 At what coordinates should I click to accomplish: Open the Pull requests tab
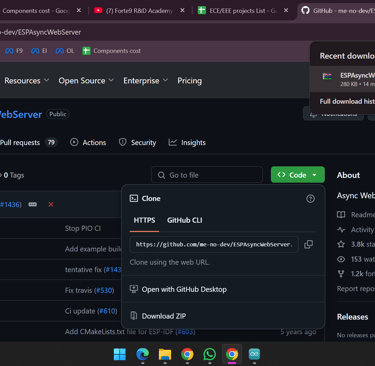(x=28, y=143)
